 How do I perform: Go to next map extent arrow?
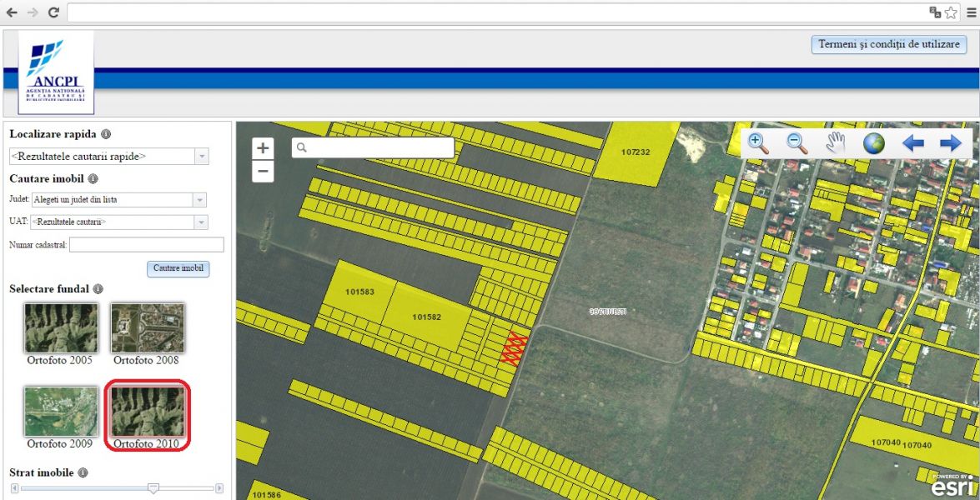pyautogui.click(x=951, y=143)
